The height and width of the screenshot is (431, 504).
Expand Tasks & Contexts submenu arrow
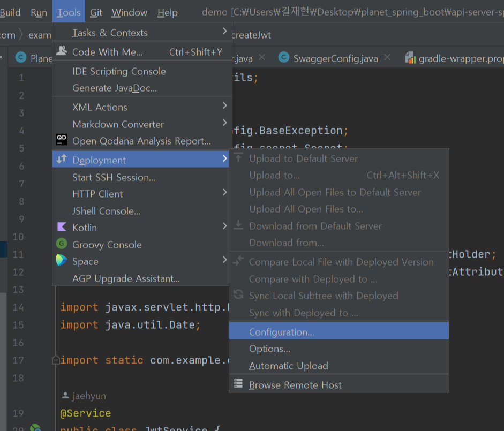[224, 31]
